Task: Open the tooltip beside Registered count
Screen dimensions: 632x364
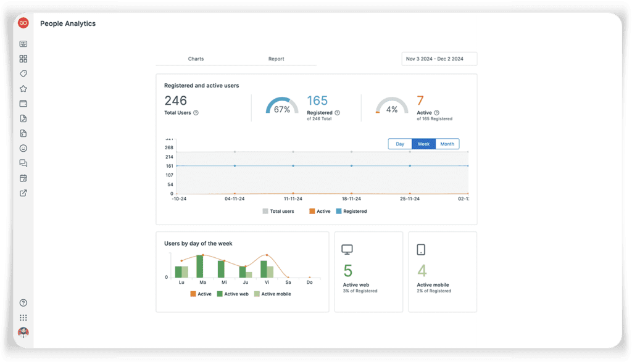Action: click(x=337, y=113)
